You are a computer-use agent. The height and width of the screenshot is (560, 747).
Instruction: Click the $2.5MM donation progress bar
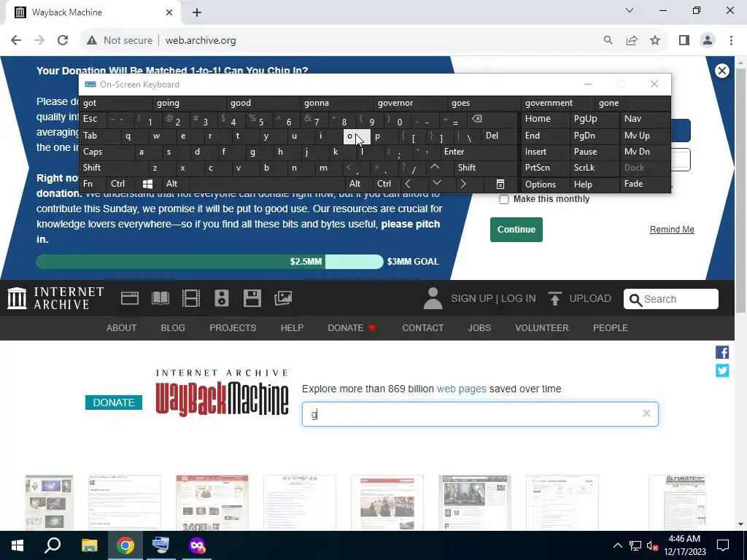(x=209, y=262)
